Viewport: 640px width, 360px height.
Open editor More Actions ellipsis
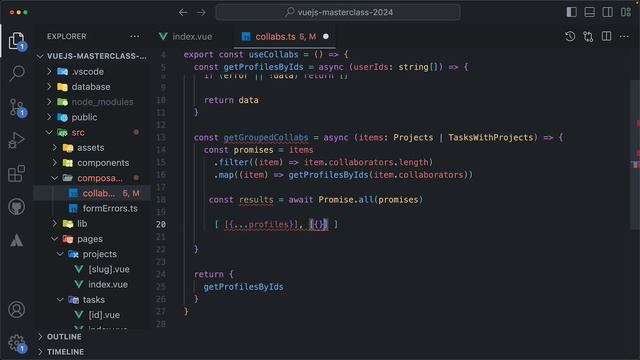[x=624, y=37]
